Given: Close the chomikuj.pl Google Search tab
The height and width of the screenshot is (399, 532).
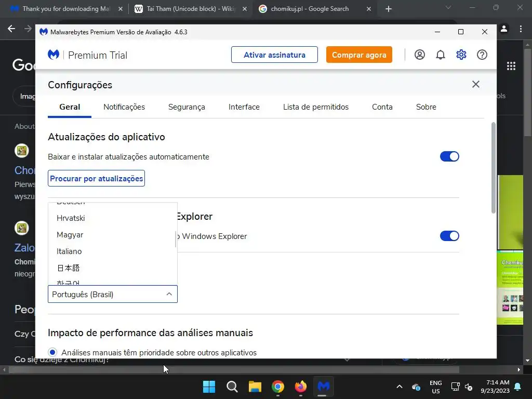Looking at the screenshot, I should [x=369, y=9].
